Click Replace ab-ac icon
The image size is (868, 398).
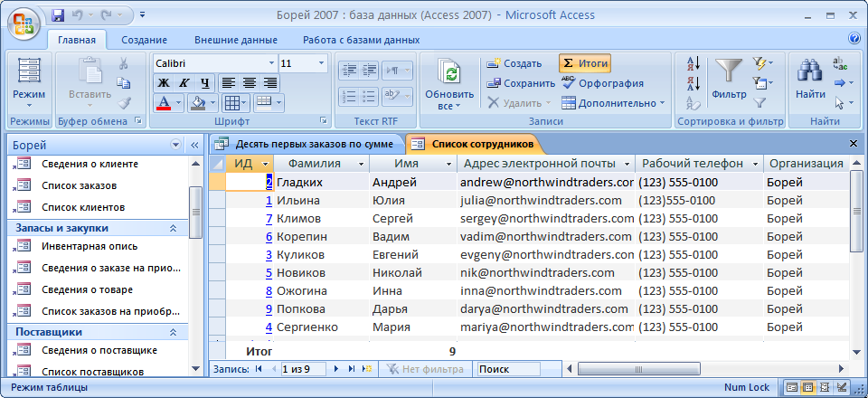point(840,63)
